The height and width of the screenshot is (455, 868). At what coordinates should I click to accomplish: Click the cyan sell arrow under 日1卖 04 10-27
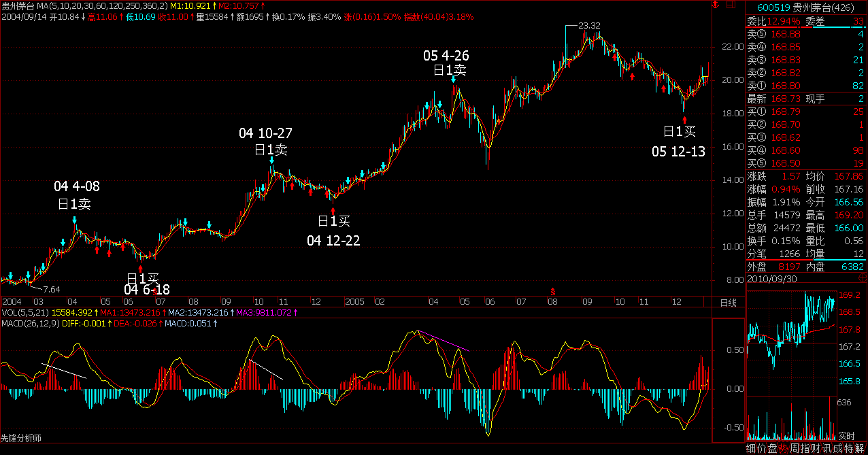pos(271,161)
